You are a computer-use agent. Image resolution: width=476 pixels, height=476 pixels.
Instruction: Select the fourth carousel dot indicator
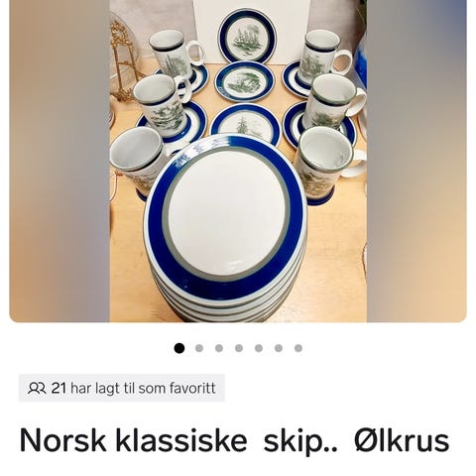[x=239, y=348]
